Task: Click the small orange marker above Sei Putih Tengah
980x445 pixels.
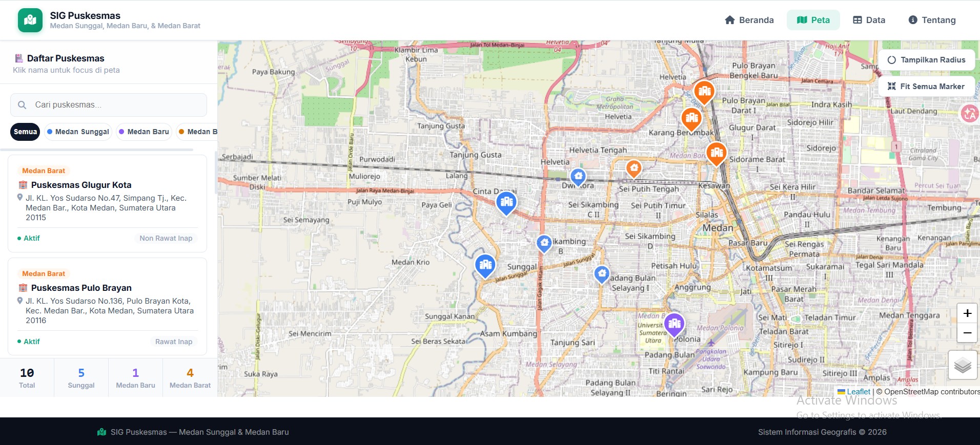Action: (634, 168)
